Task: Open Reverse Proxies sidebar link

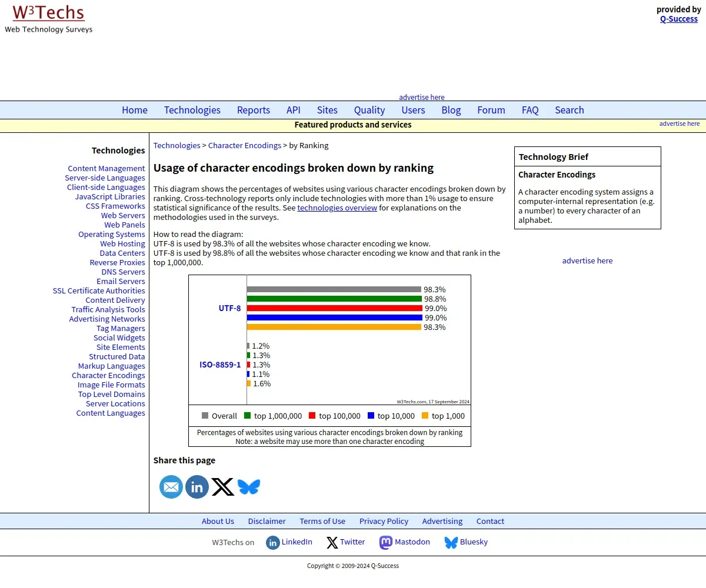Action: 117,262
